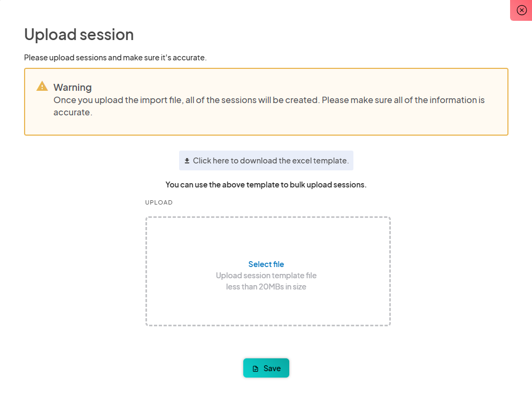Close the Upload session dialog
This screenshot has height=400, width=532.
point(522,10)
